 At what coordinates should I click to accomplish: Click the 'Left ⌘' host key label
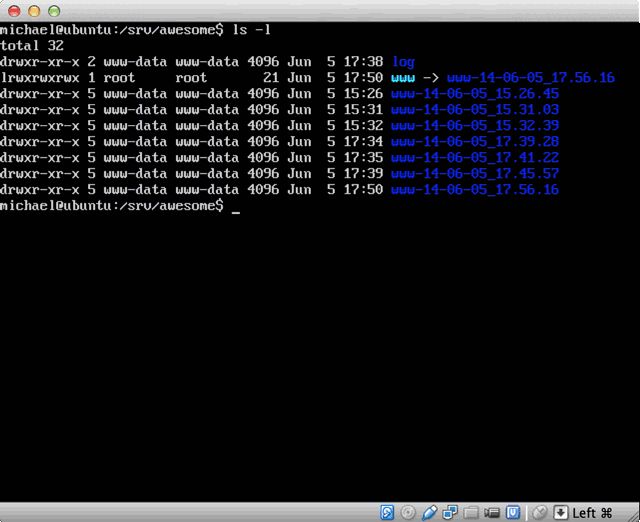[592, 513]
